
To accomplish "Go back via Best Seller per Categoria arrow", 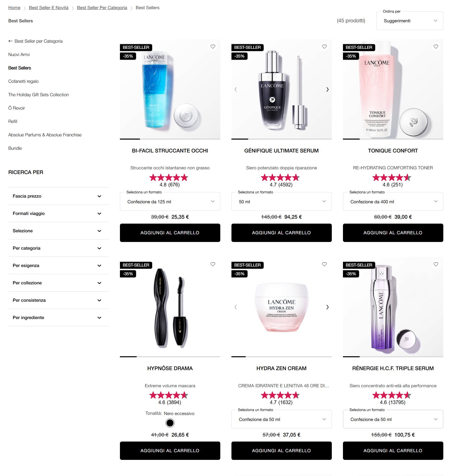I will (x=35, y=41).
